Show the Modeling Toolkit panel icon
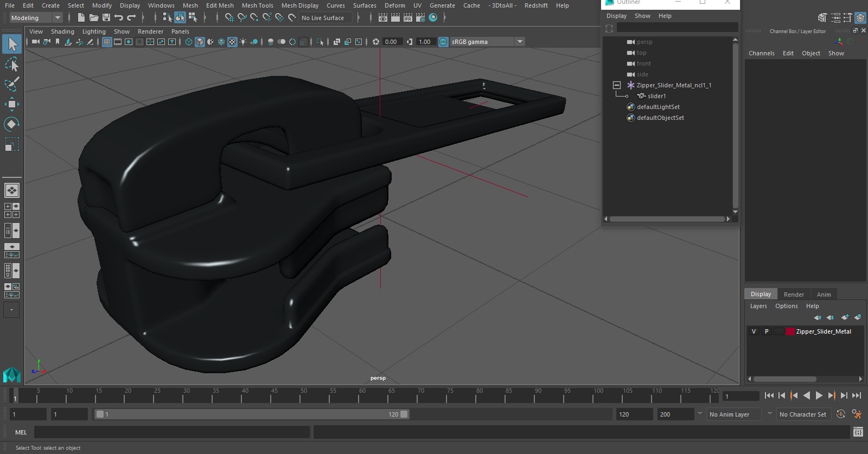Image resolution: width=868 pixels, height=454 pixels. pyautogui.click(x=823, y=18)
